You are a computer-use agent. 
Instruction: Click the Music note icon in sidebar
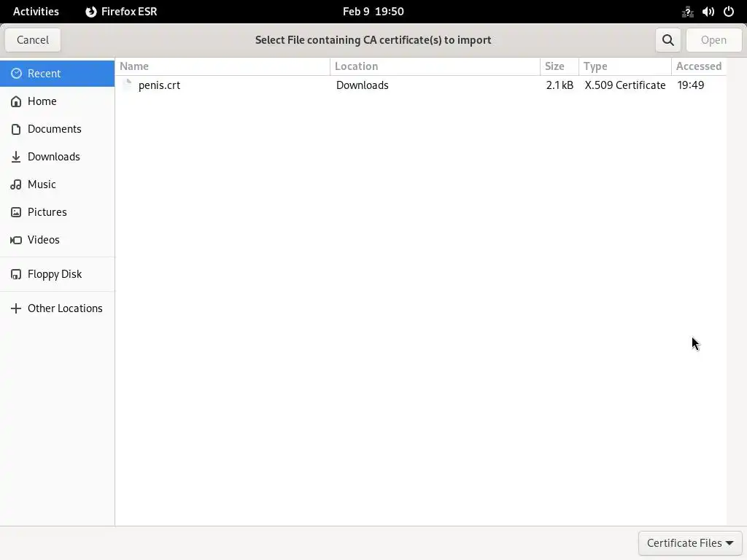pos(16,184)
